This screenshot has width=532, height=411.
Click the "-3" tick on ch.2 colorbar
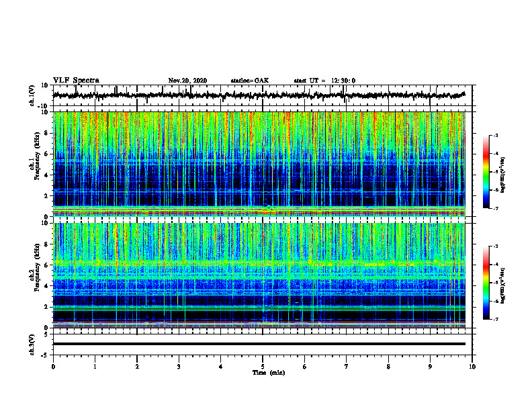point(495,246)
